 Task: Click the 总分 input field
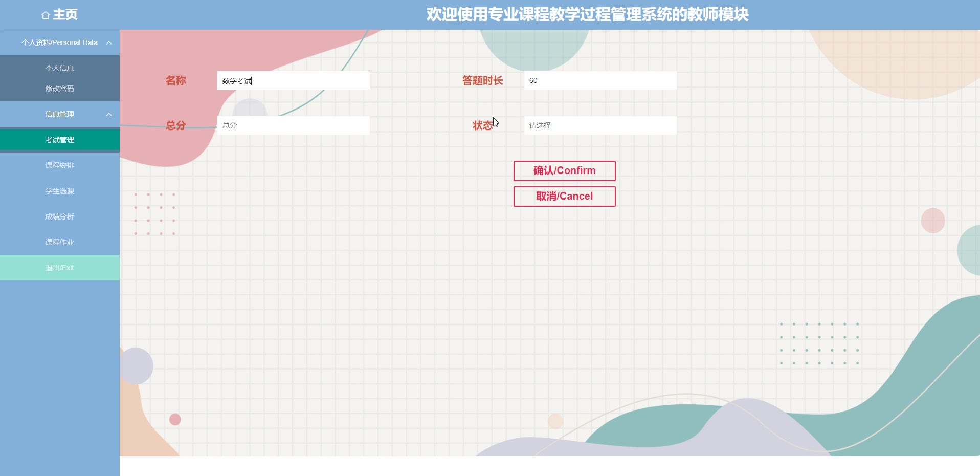[294, 125]
